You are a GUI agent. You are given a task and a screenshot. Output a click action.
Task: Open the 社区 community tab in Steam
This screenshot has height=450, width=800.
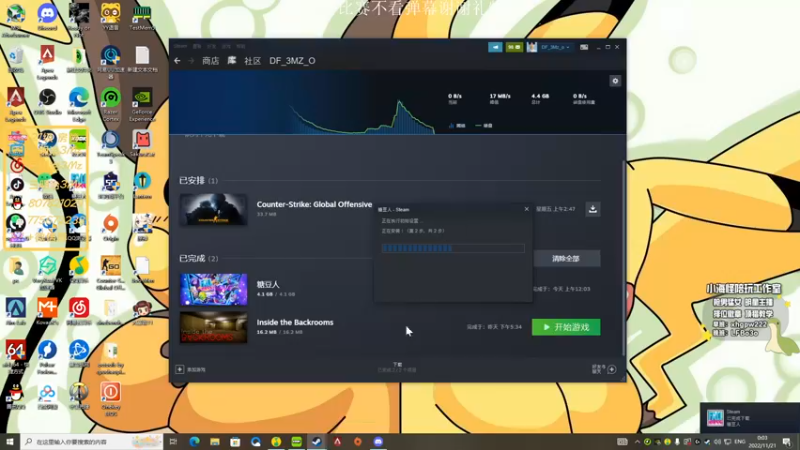(253, 61)
